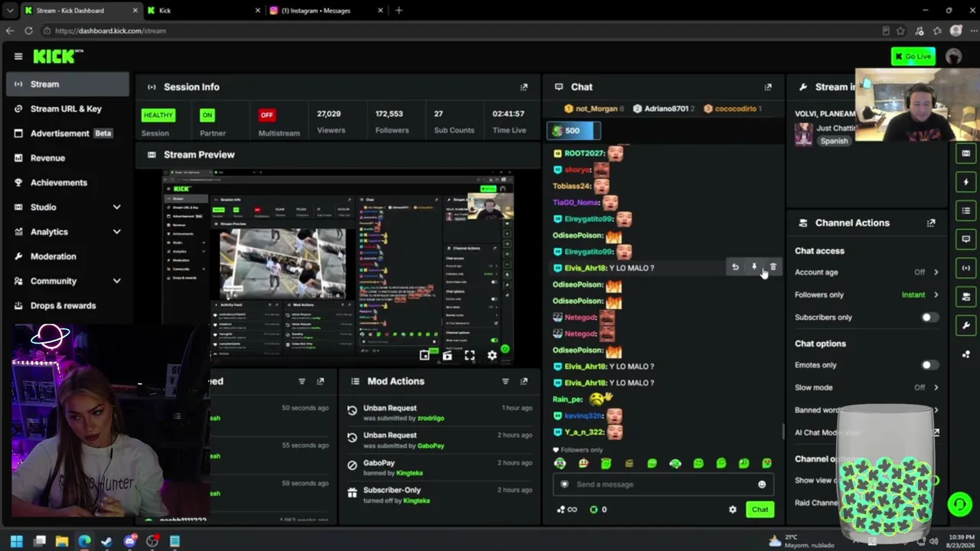Click the green Chat send button
Screen dimensions: 980x551
759,510
